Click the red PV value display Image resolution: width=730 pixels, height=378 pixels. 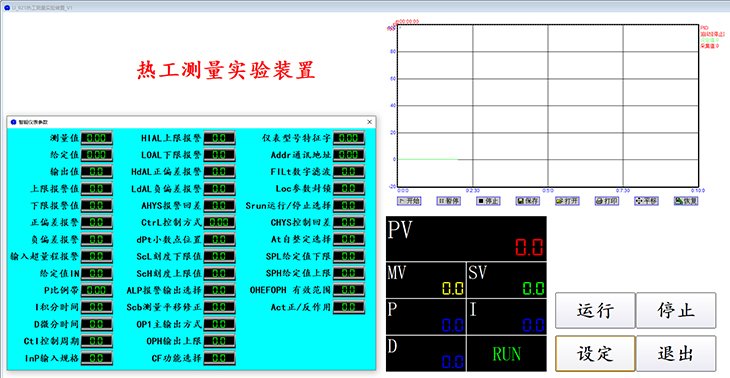[x=529, y=247]
